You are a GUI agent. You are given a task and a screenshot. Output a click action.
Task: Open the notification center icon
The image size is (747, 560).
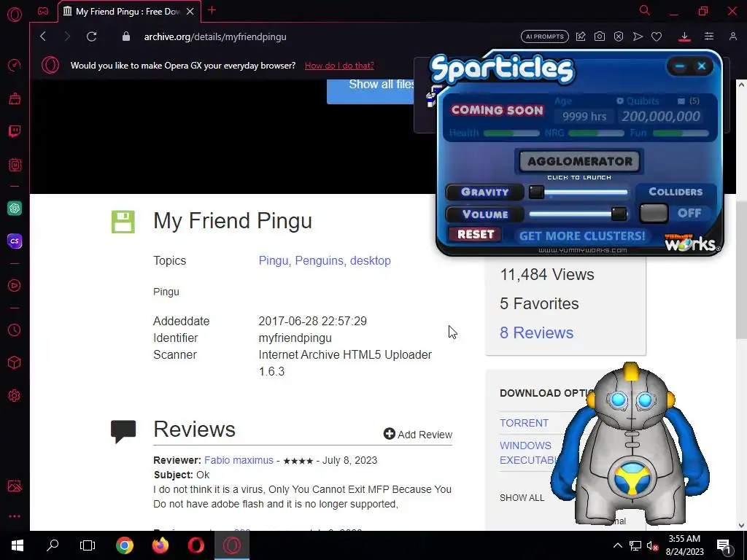tap(724, 545)
